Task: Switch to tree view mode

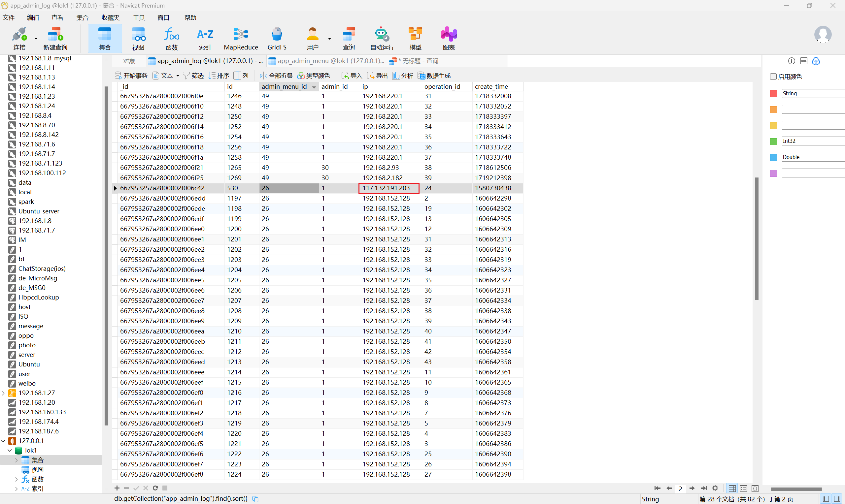Action: (743, 488)
